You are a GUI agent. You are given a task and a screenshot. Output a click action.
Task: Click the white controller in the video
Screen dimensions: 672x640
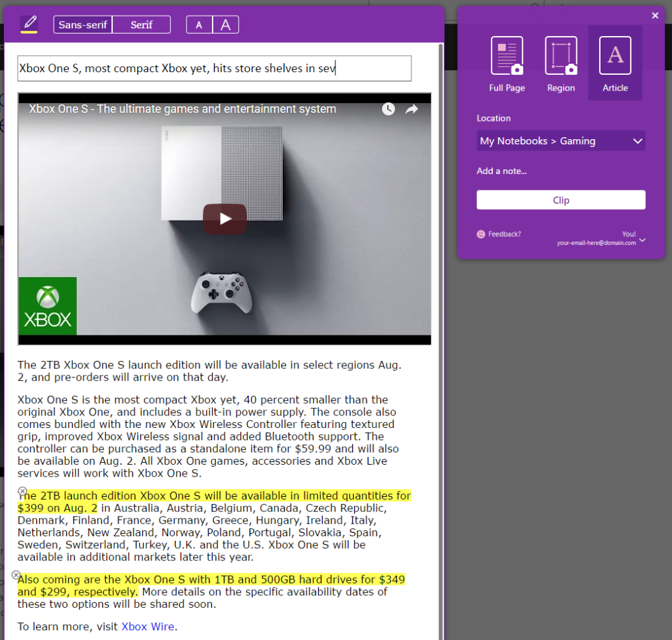click(x=222, y=291)
